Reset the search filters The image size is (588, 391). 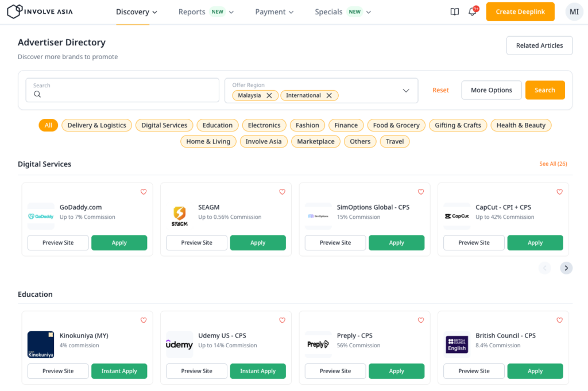click(x=440, y=90)
